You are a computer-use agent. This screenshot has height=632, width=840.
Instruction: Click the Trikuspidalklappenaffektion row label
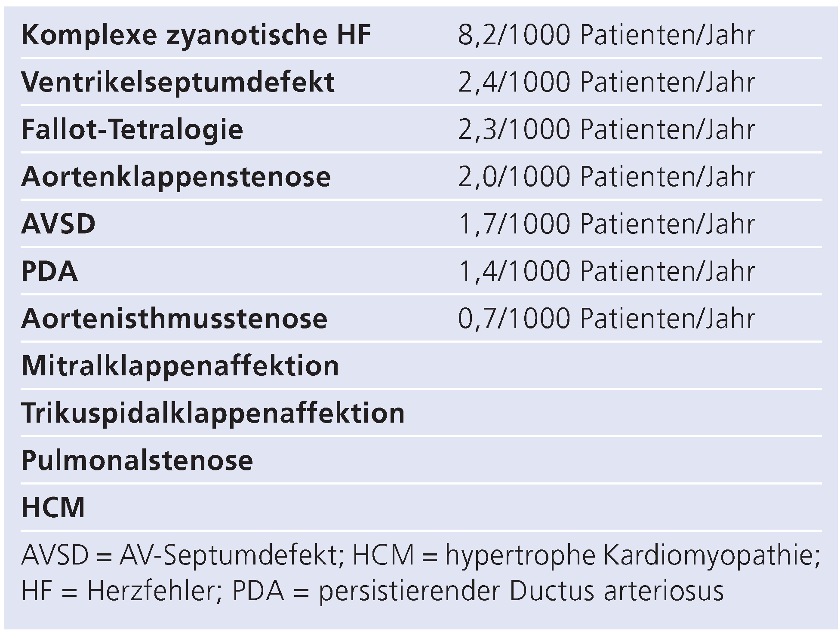(213, 413)
